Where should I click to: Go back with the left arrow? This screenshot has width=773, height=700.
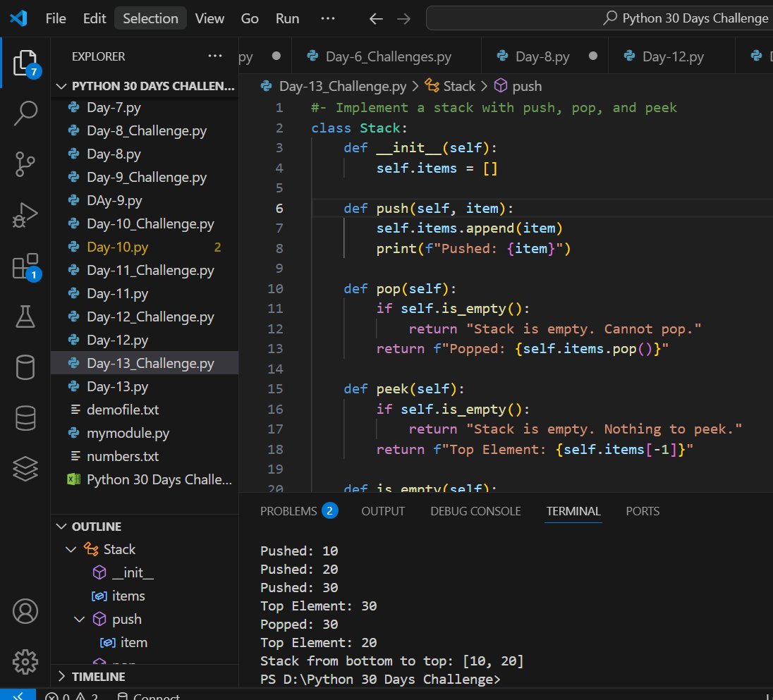376,19
